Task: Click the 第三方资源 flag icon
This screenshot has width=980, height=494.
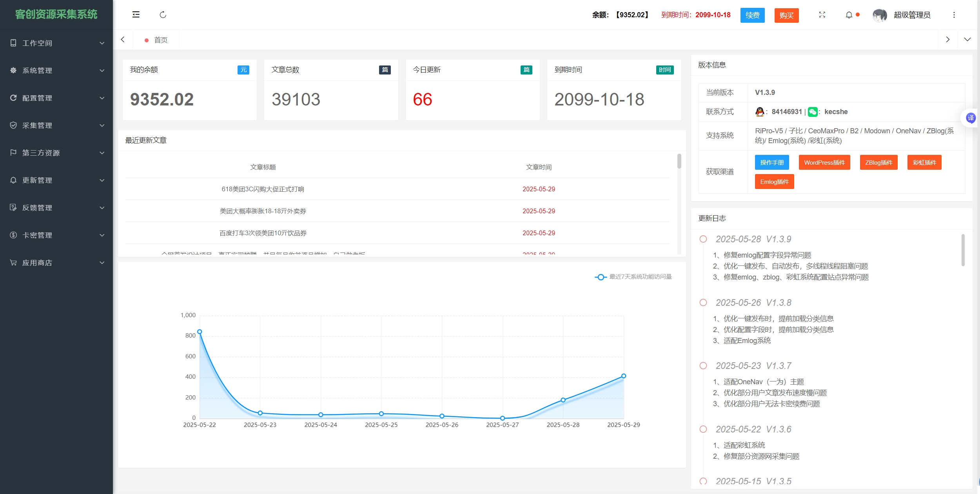Action: pos(13,153)
